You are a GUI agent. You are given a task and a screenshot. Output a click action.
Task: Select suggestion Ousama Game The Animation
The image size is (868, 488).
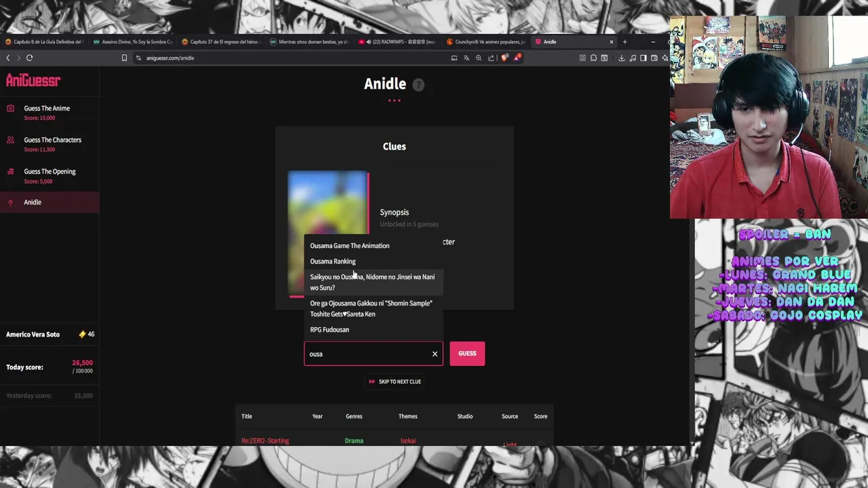[374, 246]
